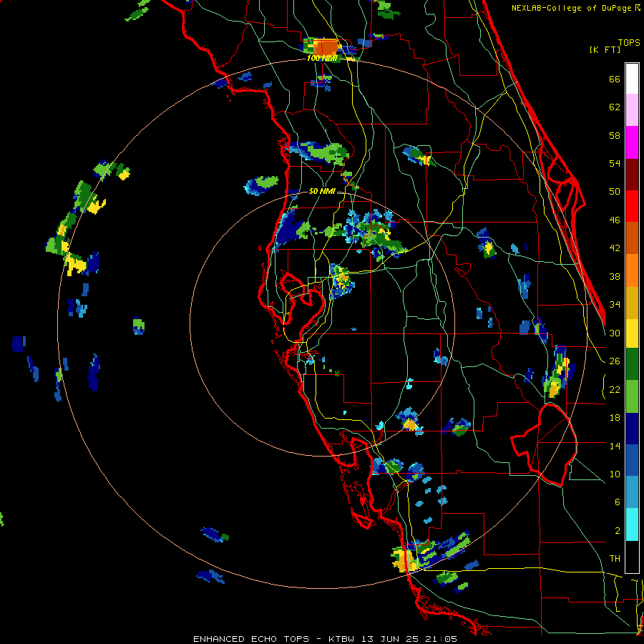Click the "TOPS" legend title
This screenshot has width=644, height=644.
coord(629,42)
